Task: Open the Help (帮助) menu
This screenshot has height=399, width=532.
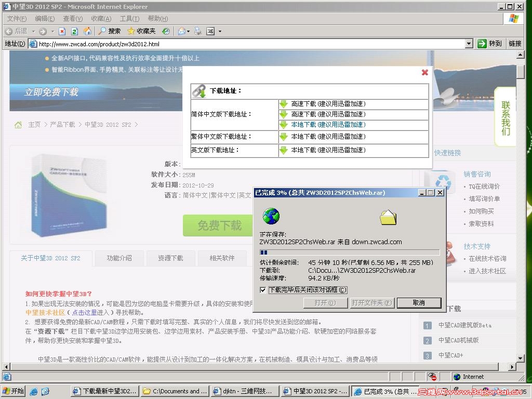Action: pos(158,19)
